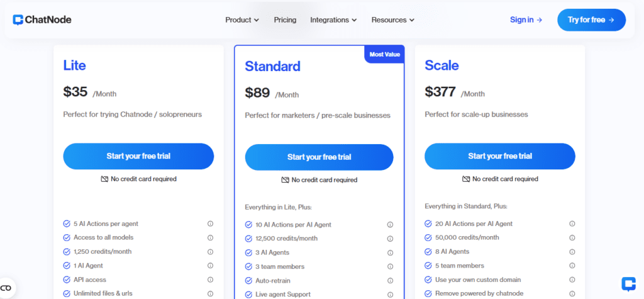644x299 pixels.
Task: Click info icon next to 5 AI Actions per agent
Action: tap(210, 223)
